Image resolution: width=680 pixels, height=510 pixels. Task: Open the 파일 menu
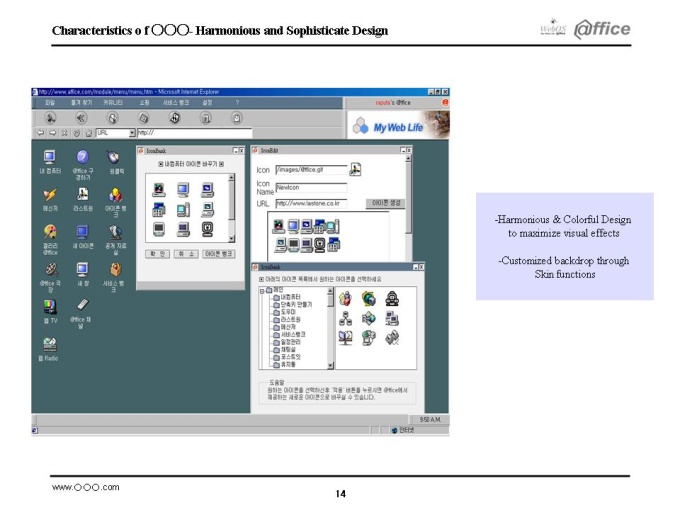point(50,103)
